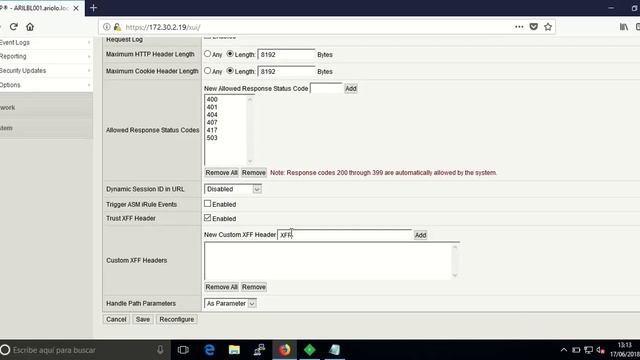Reload the page with the refresh icon
The image size is (640, 360).
click(13, 27)
